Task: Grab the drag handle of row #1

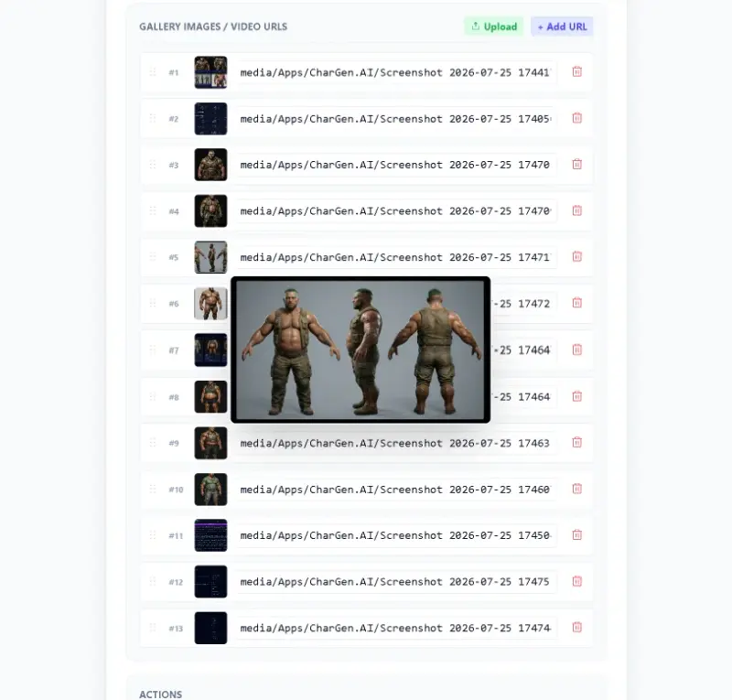Action: click(153, 72)
